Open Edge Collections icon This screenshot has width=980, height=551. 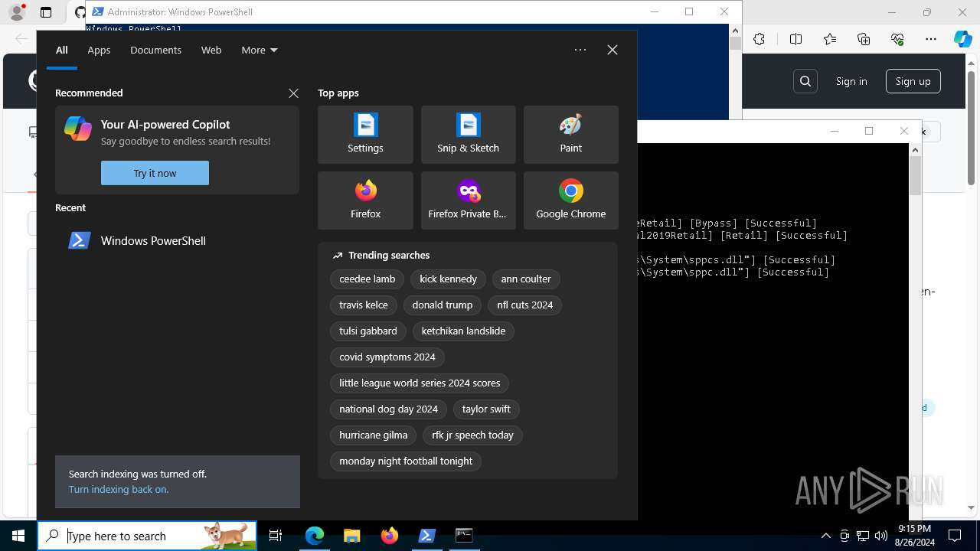[864, 40]
